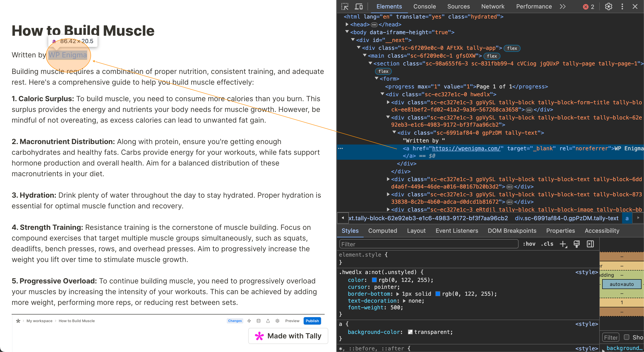Switch to the Console tab
The height and width of the screenshot is (352, 644).
click(x=424, y=6)
